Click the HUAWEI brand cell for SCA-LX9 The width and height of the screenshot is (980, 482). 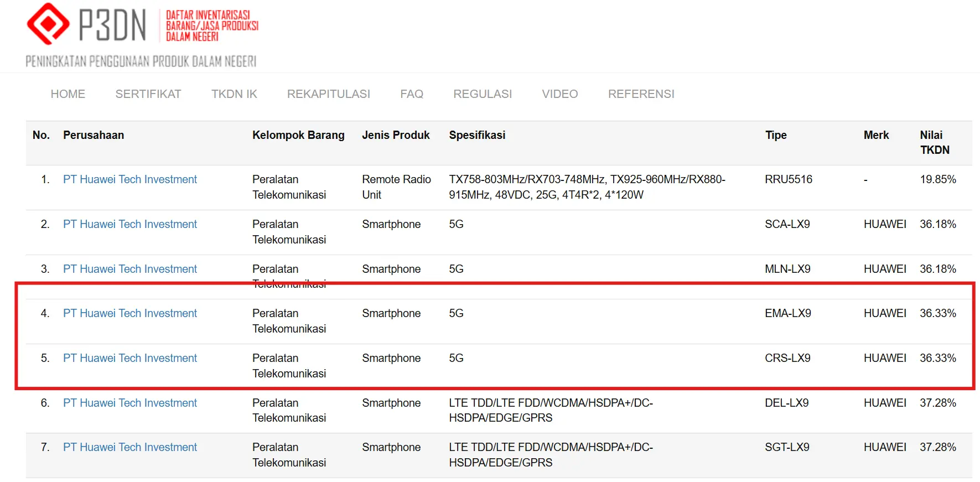click(x=885, y=224)
